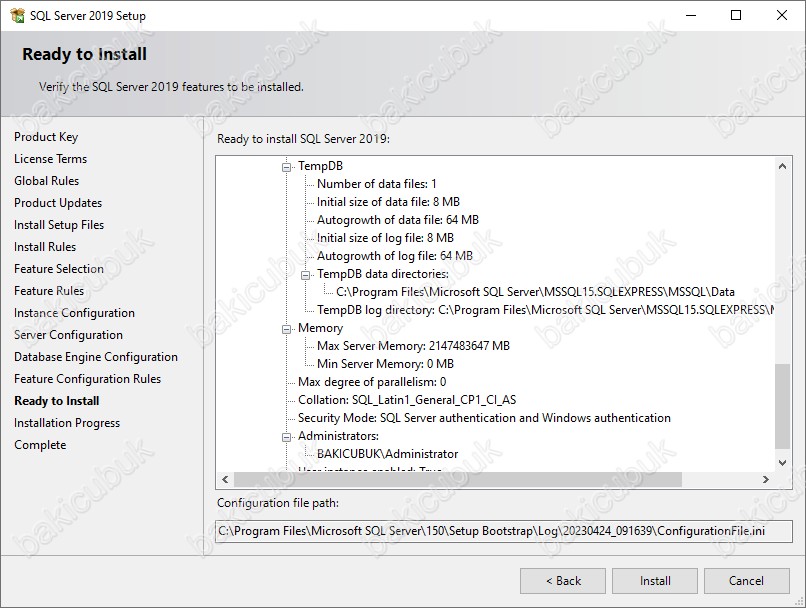This screenshot has width=806, height=608.
Task: Select the Complete step
Action: coord(40,445)
